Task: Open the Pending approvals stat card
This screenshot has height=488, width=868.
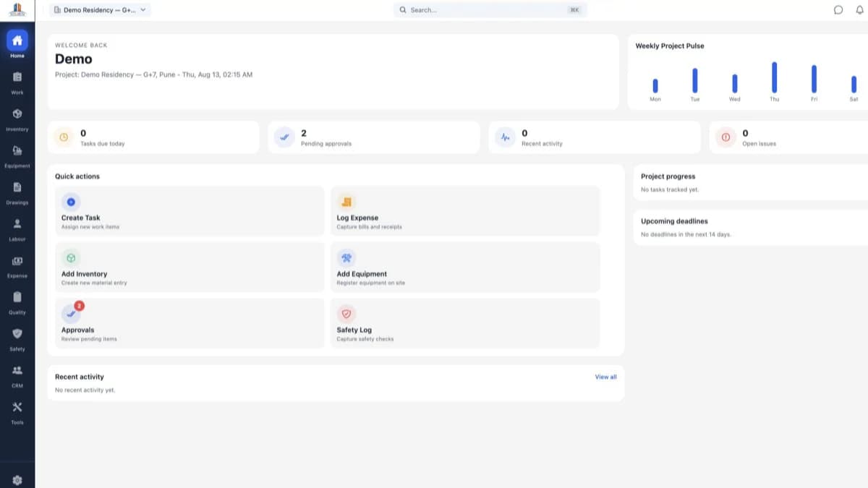Action: [373, 137]
